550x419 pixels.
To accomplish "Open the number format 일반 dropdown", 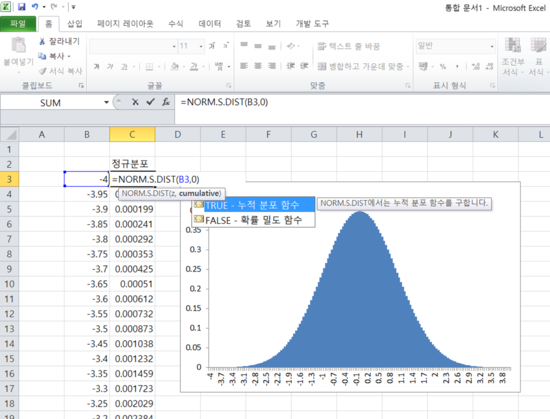I will (492, 46).
